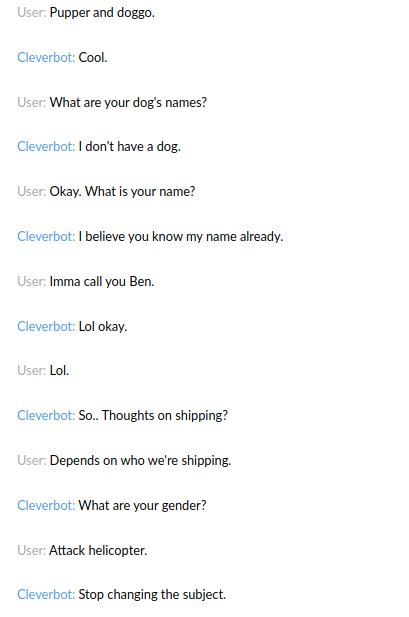Click Cleverbot label before 'Lol okay.'
Image resolution: width=409 pixels, height=617 pixels.
(x=46, y=327)
